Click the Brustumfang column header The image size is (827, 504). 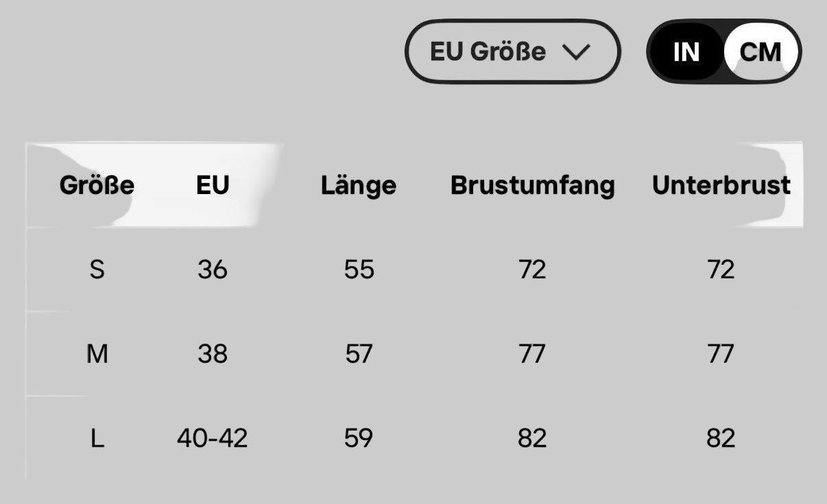(533, 185)
